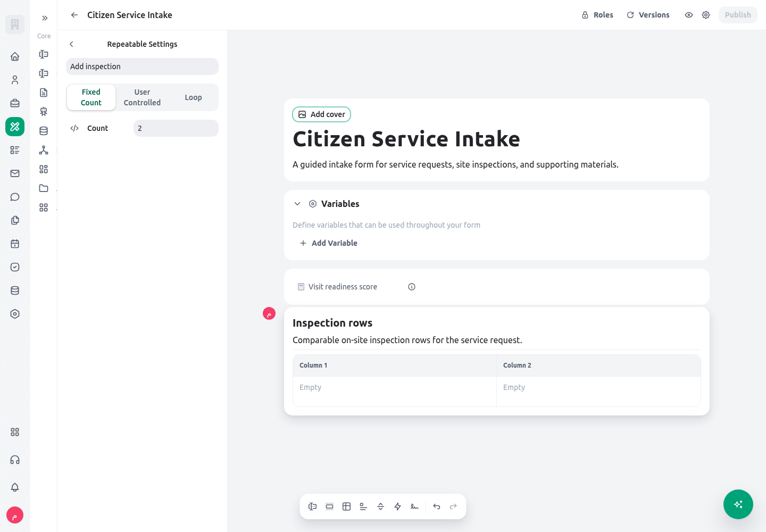Image resolution: width=766 pixels, height=532 pixels.
Task: Open the apps grid icon near bottom
Action: 15,432
